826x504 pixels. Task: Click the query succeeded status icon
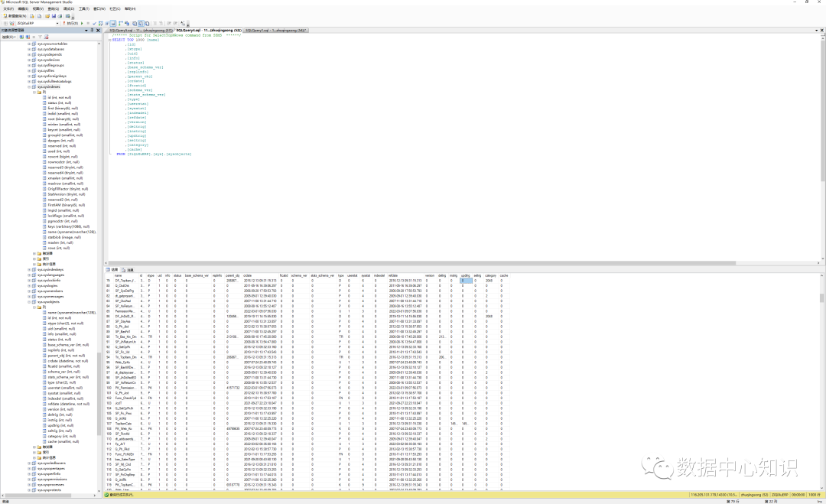106,495
